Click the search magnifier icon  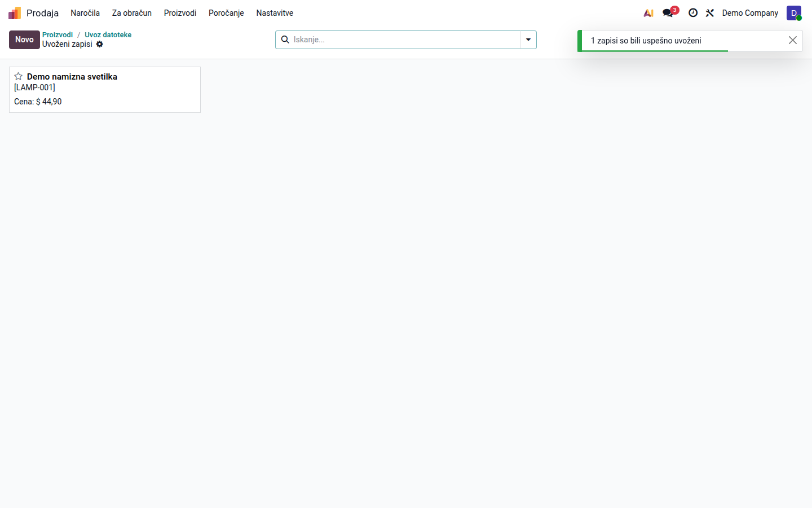[285, 40]
